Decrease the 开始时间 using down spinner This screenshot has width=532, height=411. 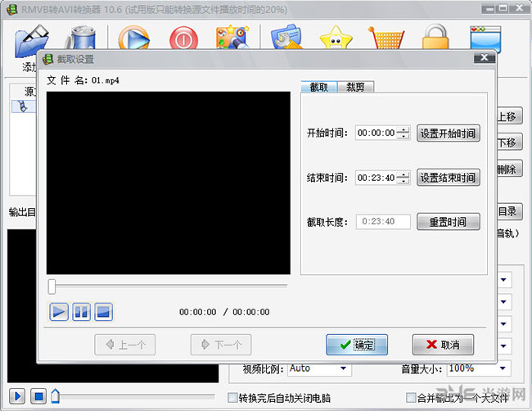(403, 137)
